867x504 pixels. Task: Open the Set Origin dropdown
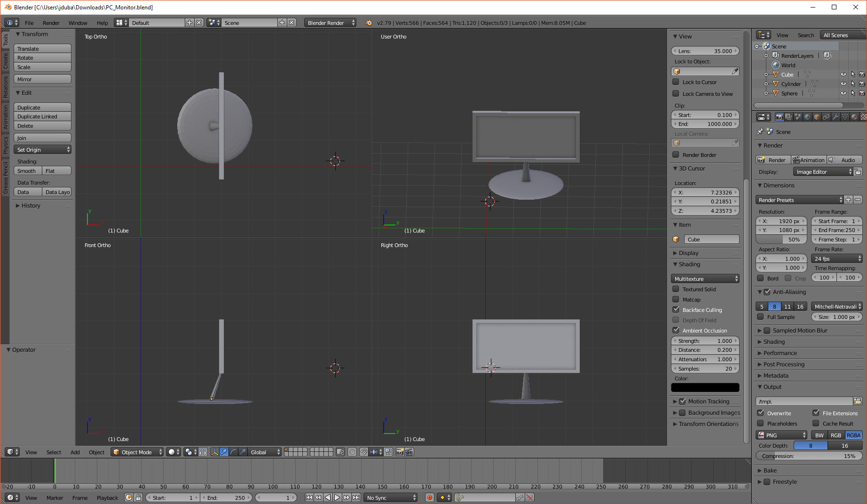pos(42,149)
